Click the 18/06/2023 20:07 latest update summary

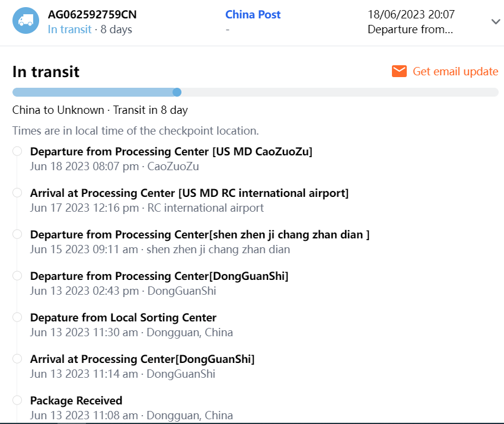410,14
